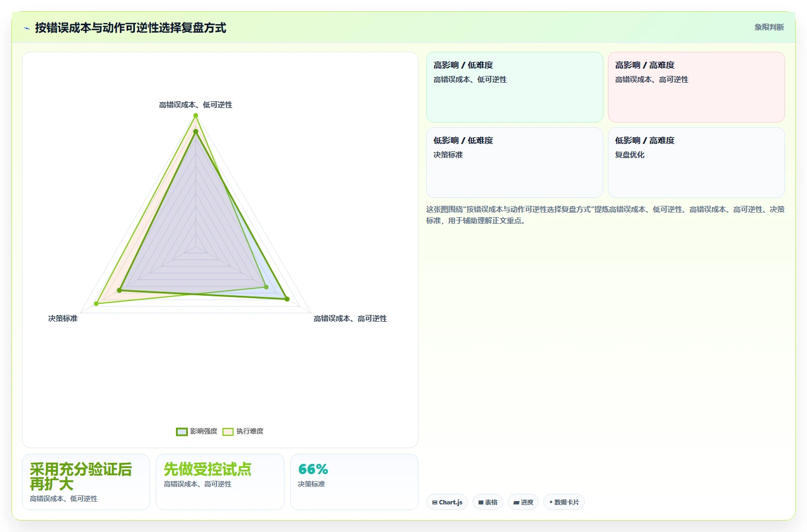Click the description paragraph starting 这张图围绕
This screenshot has height=532, width=807.
605,215
